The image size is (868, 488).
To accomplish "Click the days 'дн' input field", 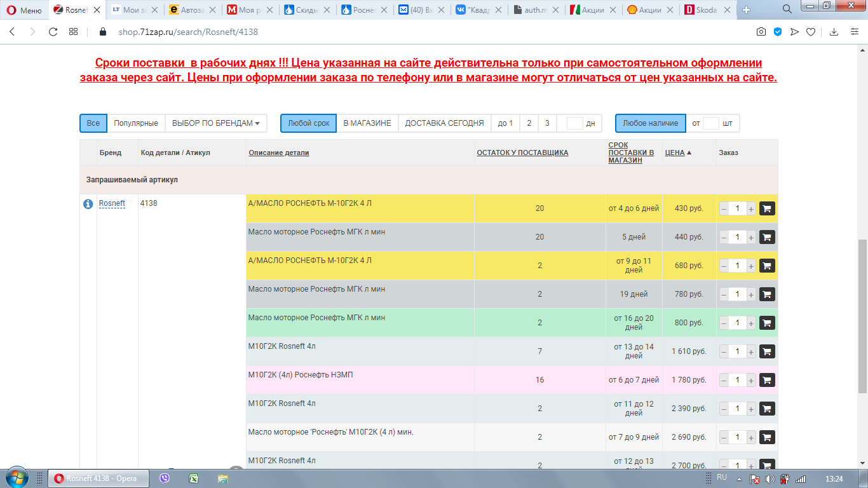I will click(x=574, y=123).
